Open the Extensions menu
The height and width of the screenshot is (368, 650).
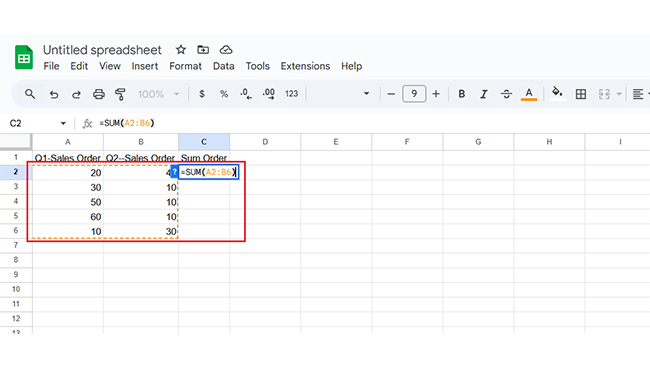coord(305,66)
